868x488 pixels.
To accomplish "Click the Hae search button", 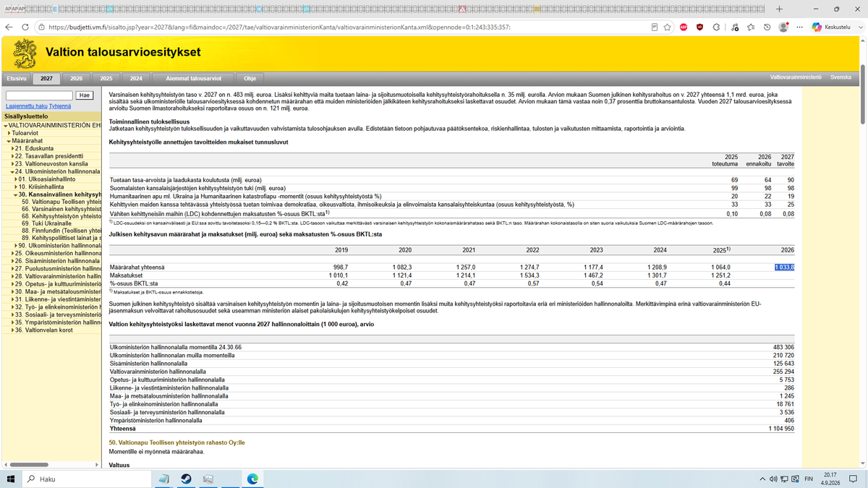I will pyautogui.click(x=84, y=95).
